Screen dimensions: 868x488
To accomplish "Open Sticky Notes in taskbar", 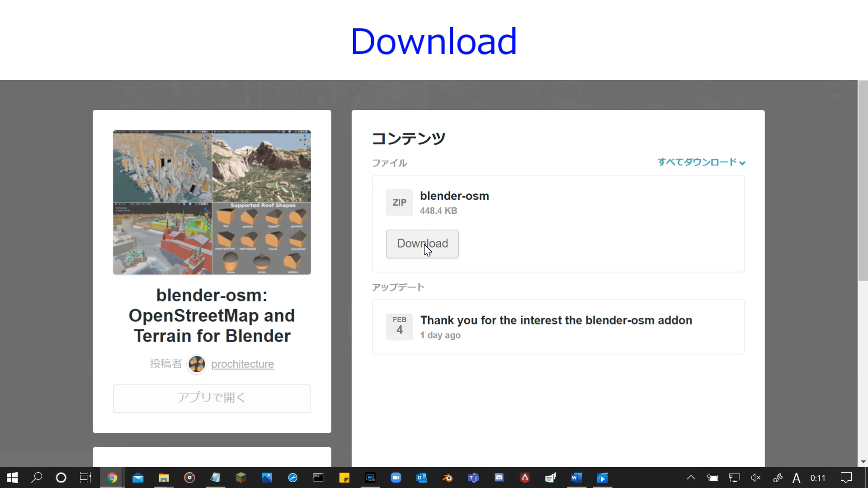I will click(344, 478).
